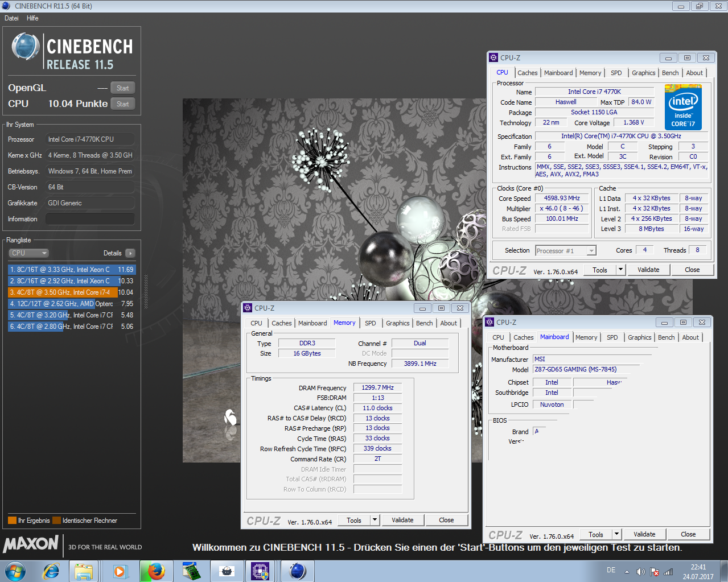The width and height of the screenshot is (728, 582).
Task: Click the Cinebench sphere icon in taskbar
Action: pos(298,571)
